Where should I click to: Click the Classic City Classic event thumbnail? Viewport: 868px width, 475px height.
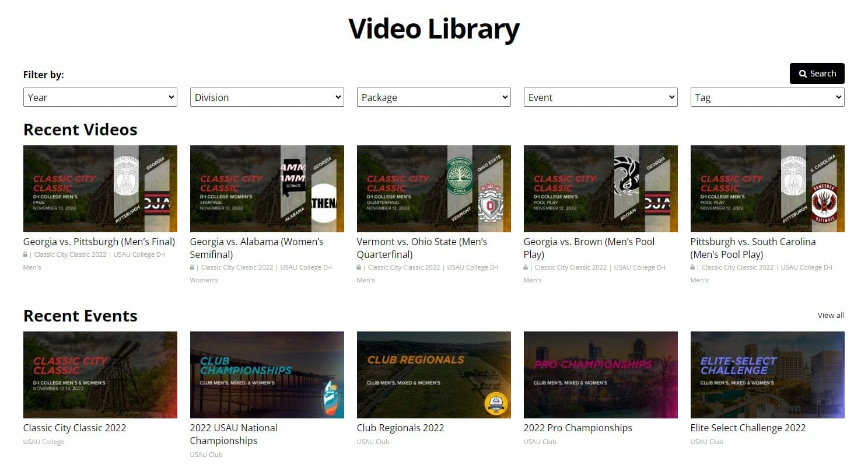click(100, 375)
